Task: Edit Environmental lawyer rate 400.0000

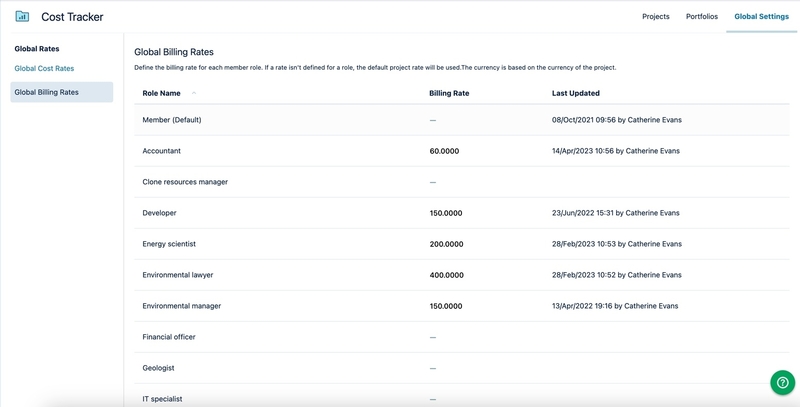Action: pyautogui.click(x=446, y=275)
